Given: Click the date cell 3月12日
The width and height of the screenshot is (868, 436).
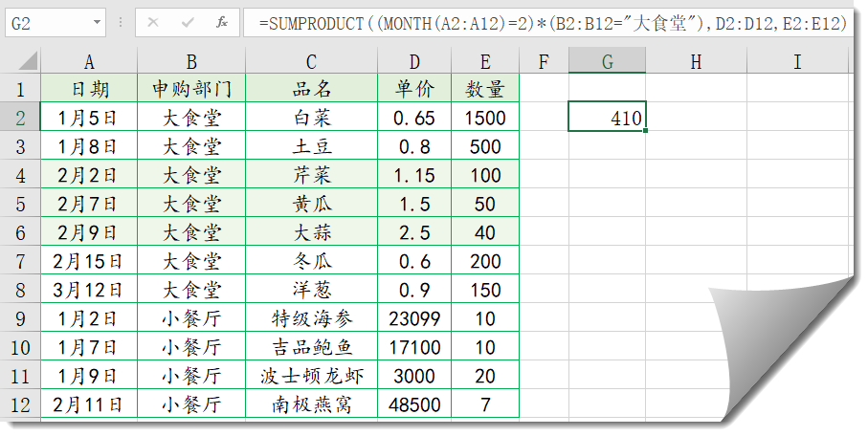Looking at the screenshot, I should (x=89, y=290).
